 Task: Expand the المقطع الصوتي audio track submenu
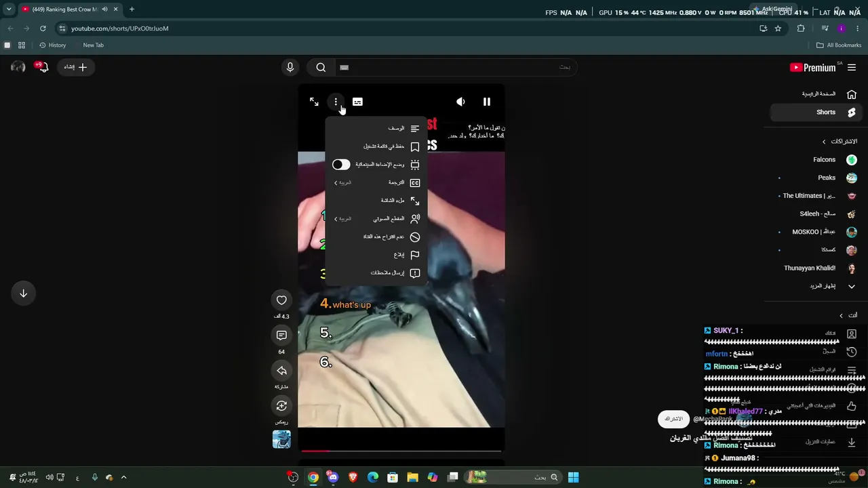click(376, 219)
